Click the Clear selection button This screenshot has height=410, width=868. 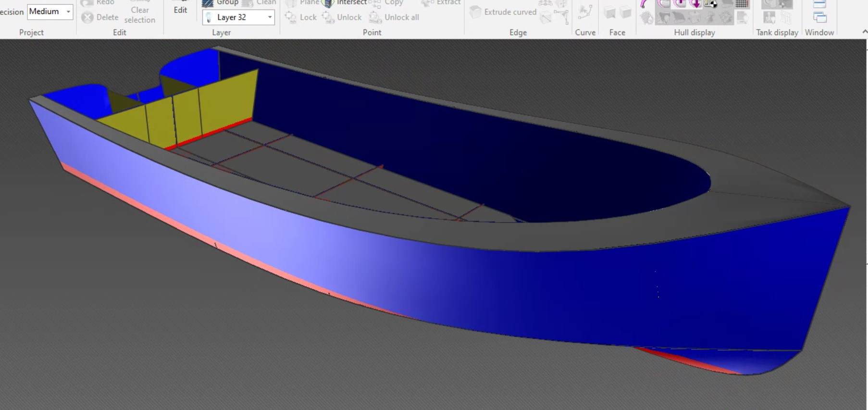(139, 14)
